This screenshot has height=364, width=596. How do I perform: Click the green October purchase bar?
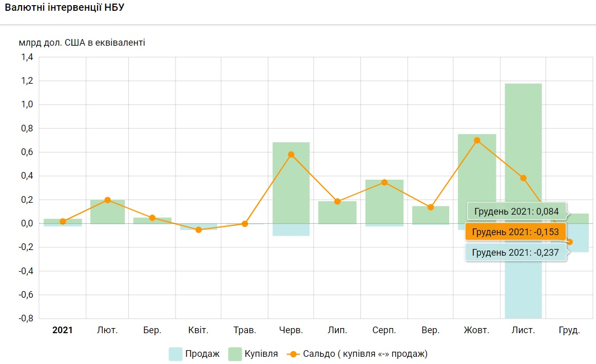[477, 169]
